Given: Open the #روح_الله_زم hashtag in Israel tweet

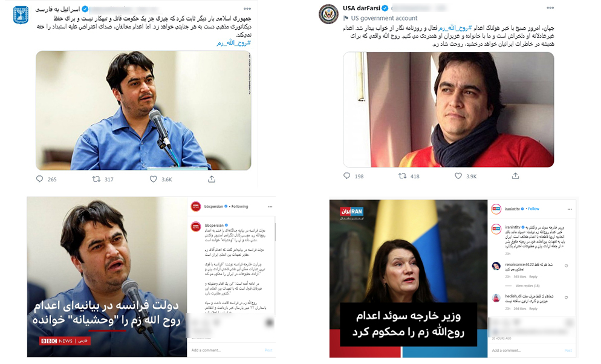Looking at the screenshot, I should [233, 43].
